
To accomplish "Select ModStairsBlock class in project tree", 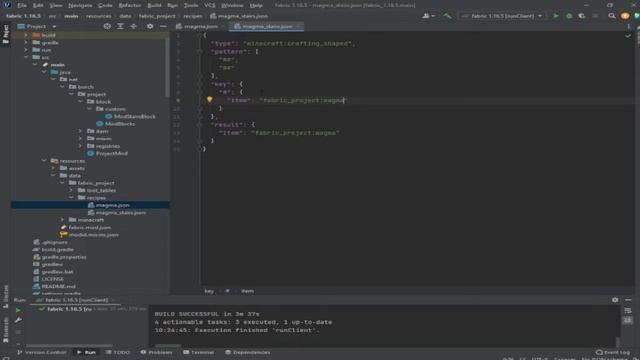I will pos(134,116).
